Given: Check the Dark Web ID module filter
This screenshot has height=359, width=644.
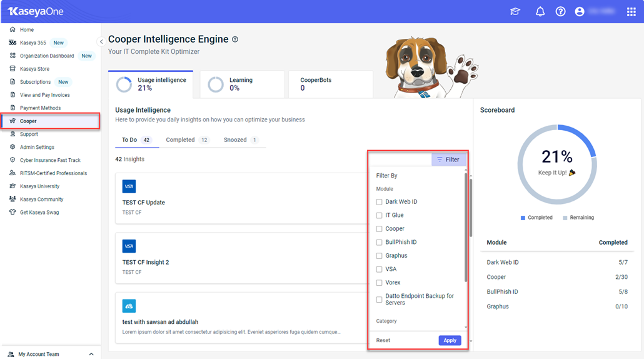Looking at the screenshot, I should pyautogui.click(x=379, y=202).
